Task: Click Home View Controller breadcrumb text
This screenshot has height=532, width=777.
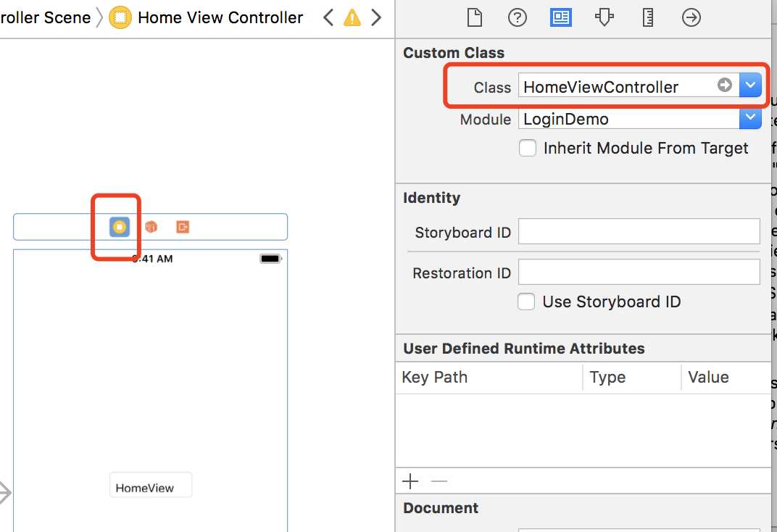Action: (x=220, y=18)
